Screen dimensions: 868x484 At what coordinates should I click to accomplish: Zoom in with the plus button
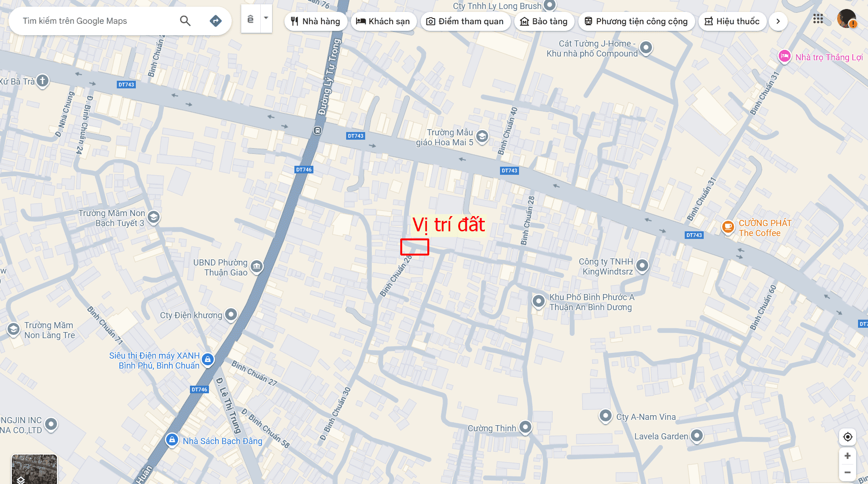click(848, 456)
